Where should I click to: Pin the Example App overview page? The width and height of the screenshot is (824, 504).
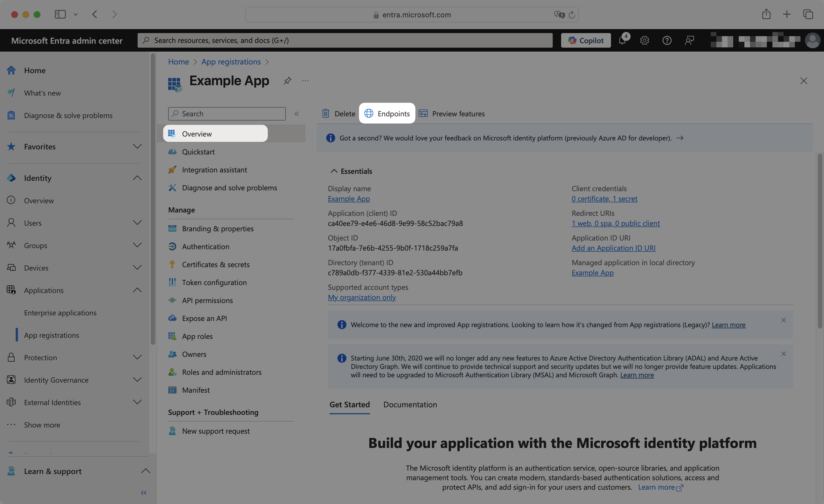[287, 81]
